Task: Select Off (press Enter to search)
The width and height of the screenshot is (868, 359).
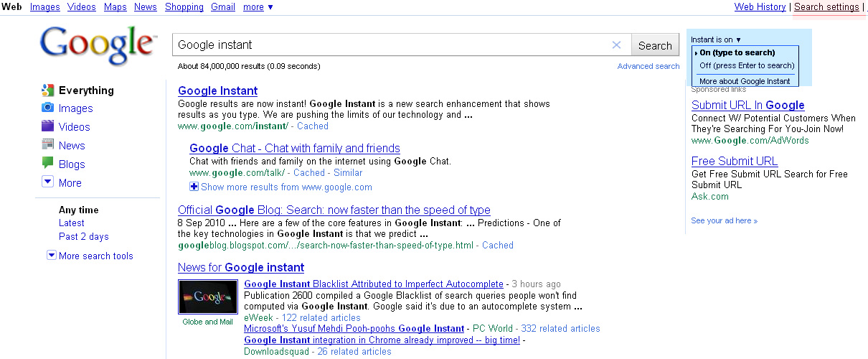Action: click(746, 65)
